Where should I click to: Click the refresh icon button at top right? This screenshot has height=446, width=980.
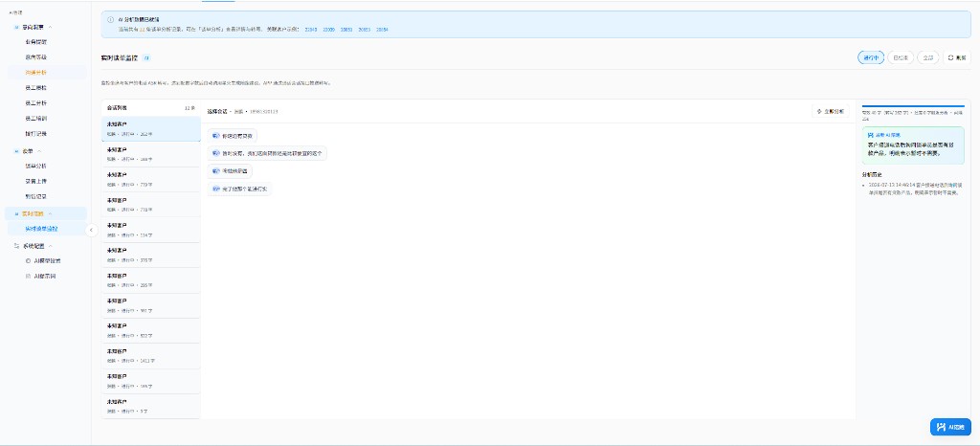[957, 57]
